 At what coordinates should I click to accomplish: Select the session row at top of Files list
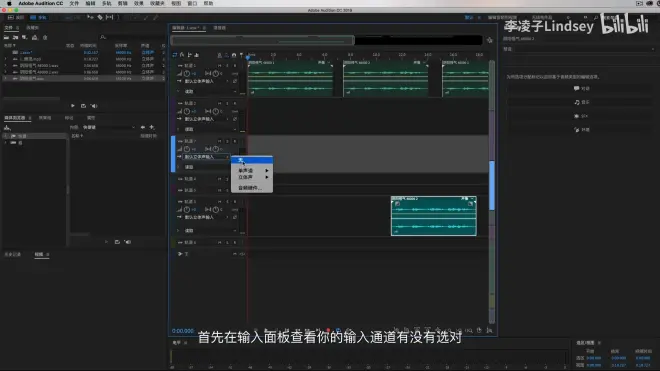click(84, 53)
